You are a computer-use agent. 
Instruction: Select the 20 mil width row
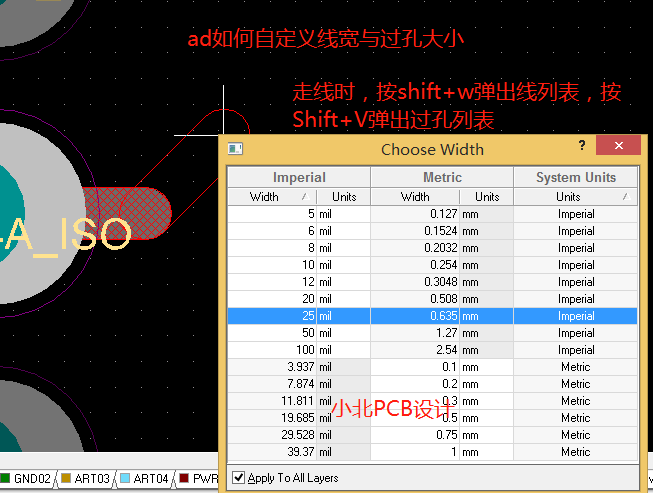coord(432,299)
